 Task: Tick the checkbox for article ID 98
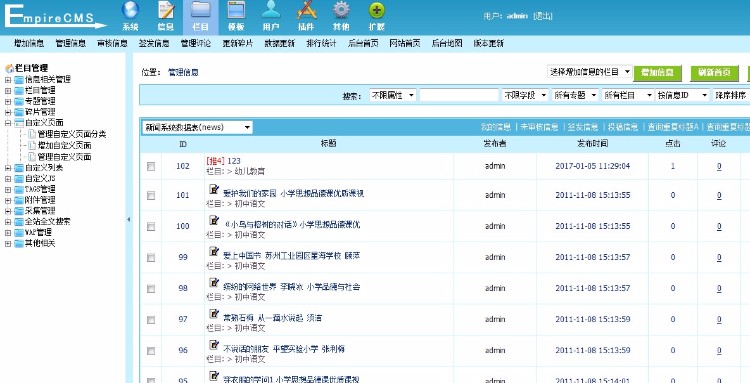(151, 288)
